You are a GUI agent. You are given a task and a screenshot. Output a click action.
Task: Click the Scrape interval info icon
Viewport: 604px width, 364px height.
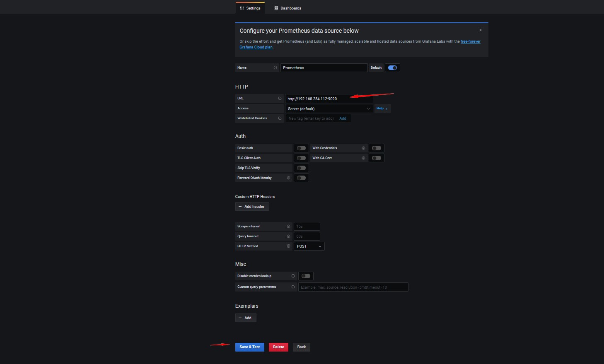point(288,227)
